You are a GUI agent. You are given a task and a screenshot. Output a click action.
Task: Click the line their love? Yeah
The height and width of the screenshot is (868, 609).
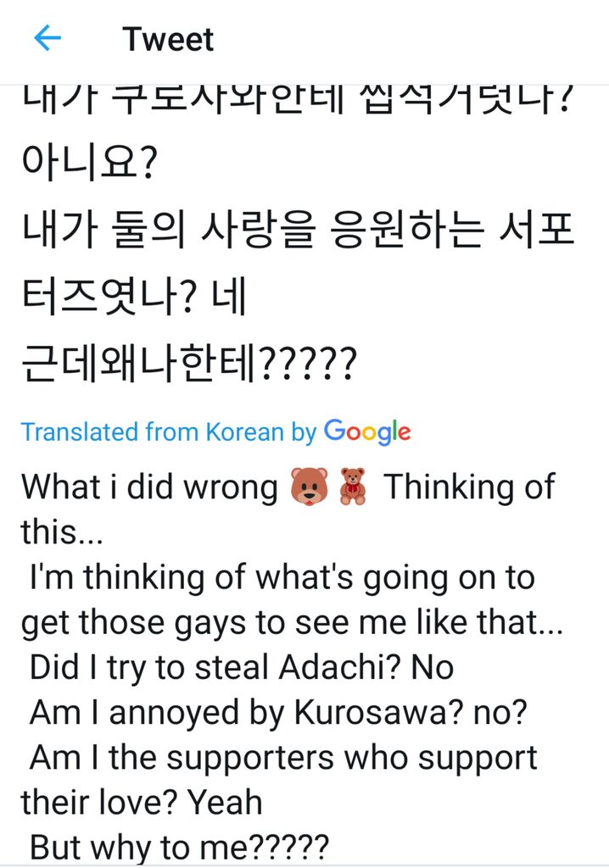142,802
